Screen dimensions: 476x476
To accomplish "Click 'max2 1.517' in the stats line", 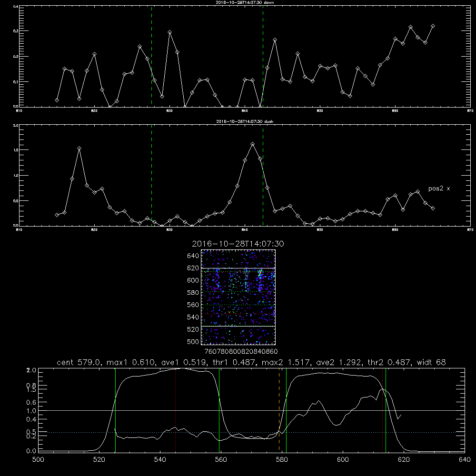I will point(286,362).
